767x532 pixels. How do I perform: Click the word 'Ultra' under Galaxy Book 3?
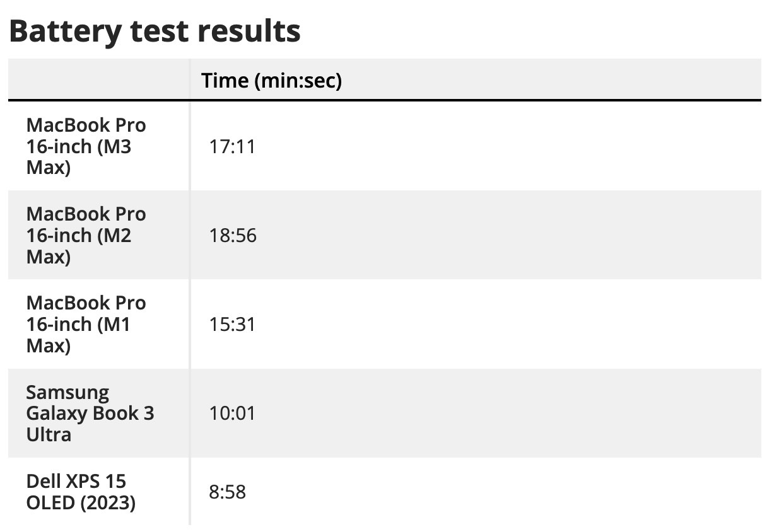49,434
